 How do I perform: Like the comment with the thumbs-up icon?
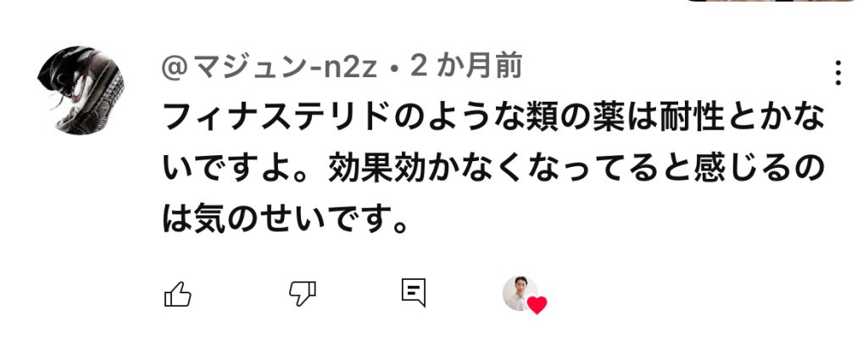coord(178,293)
